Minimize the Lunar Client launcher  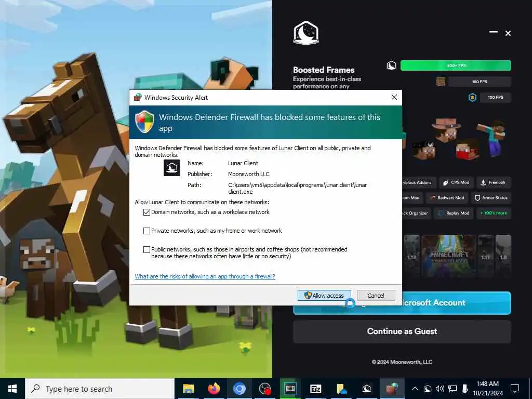coord(494,32)
